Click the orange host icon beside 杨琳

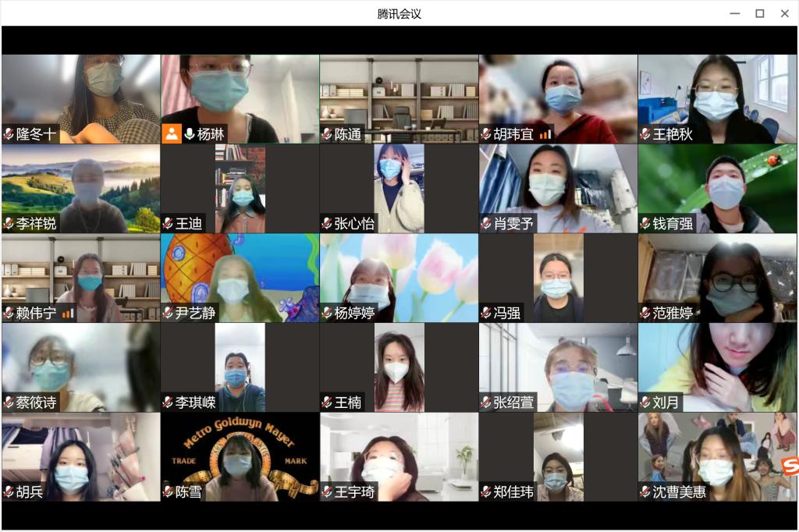(171, 134)
